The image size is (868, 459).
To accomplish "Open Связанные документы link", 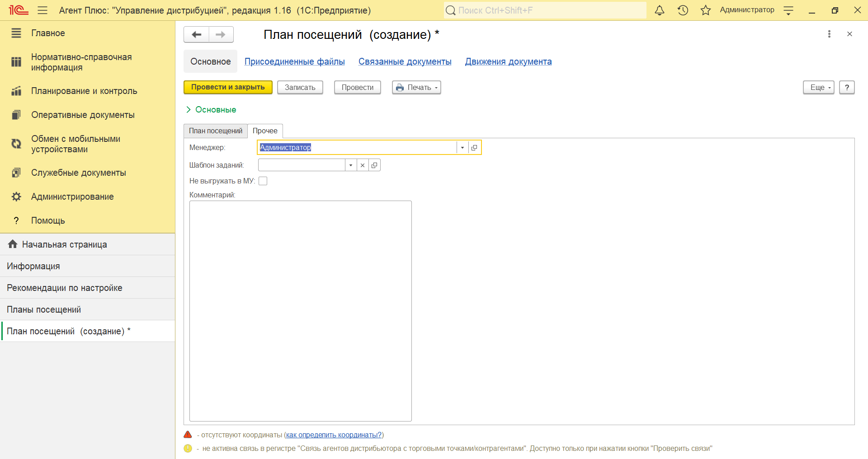I will pyautogui.click(x=405, y=61).
